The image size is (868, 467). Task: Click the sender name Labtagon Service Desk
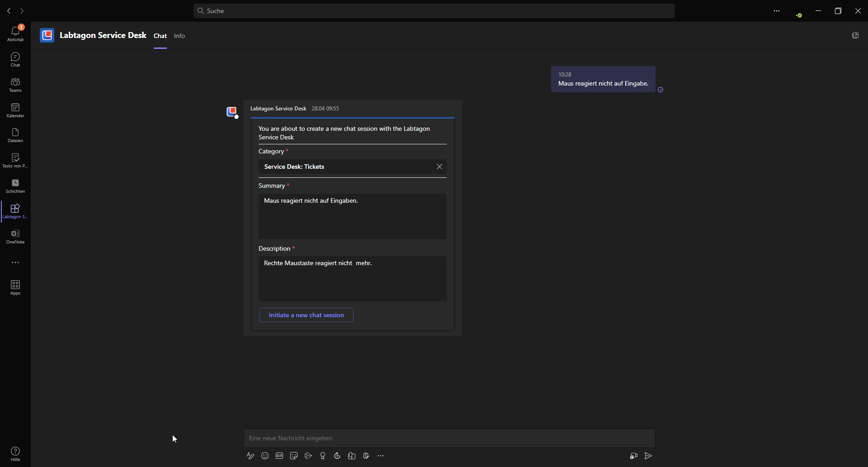(x=278, y=109)
